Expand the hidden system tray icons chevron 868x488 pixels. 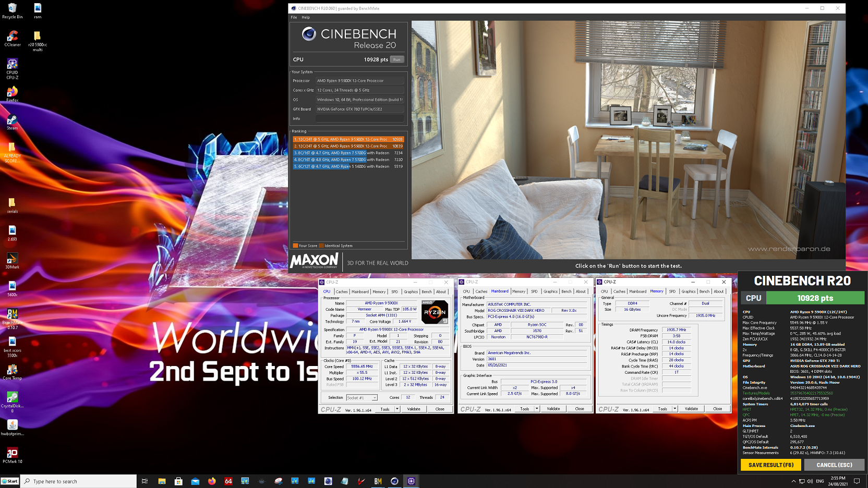(x=793, y=481)
